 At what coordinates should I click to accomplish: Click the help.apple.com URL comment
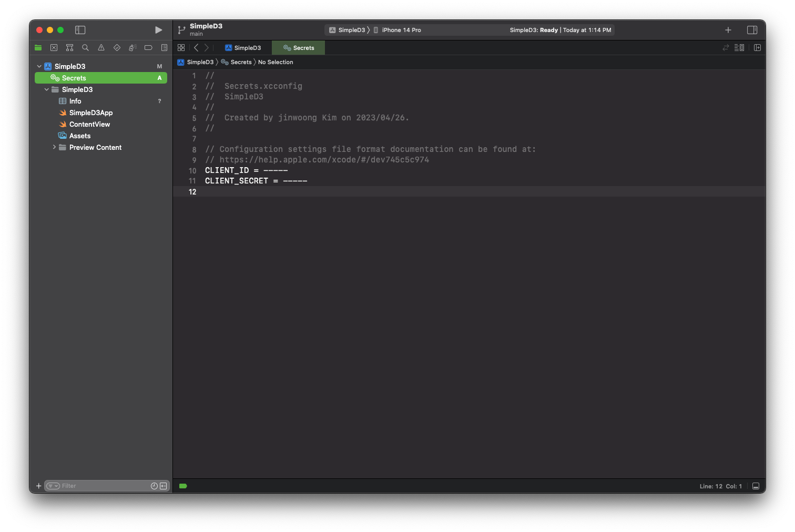tap(317, 160)
